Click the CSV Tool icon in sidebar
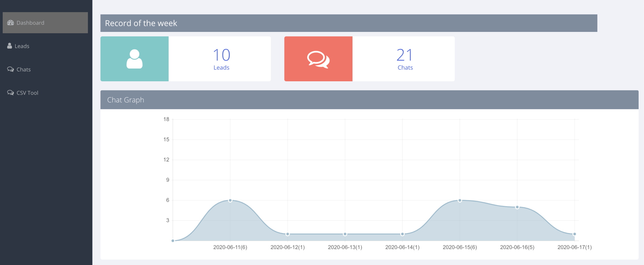This screenshot has height=265, width=644. coord(10,93)
